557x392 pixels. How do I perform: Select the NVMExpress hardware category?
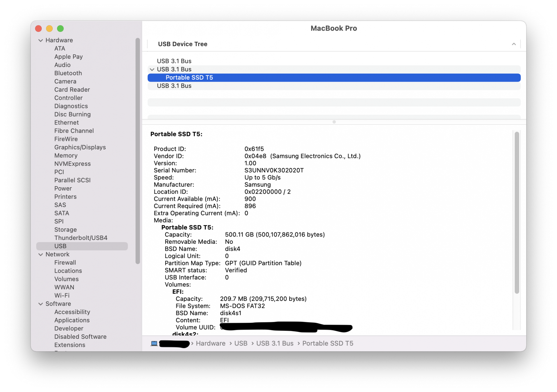point(73,163)
